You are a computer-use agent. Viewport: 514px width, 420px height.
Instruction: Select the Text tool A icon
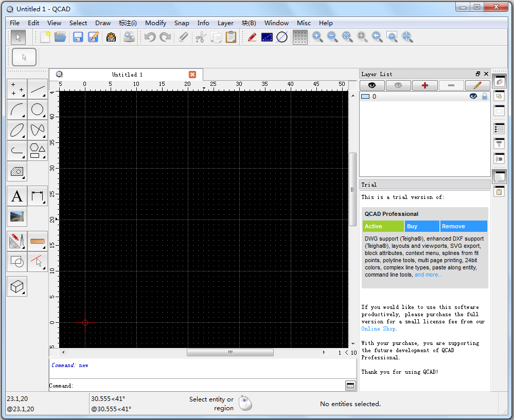click(17, 196)
